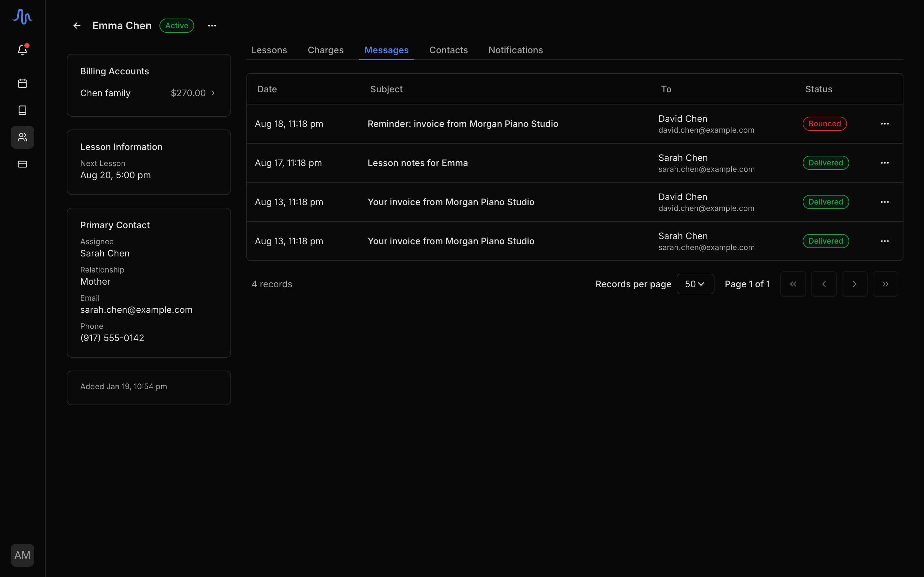Open the Records per page dropdown
This screenshot has height=577, width=924.
tap(695, 284)
